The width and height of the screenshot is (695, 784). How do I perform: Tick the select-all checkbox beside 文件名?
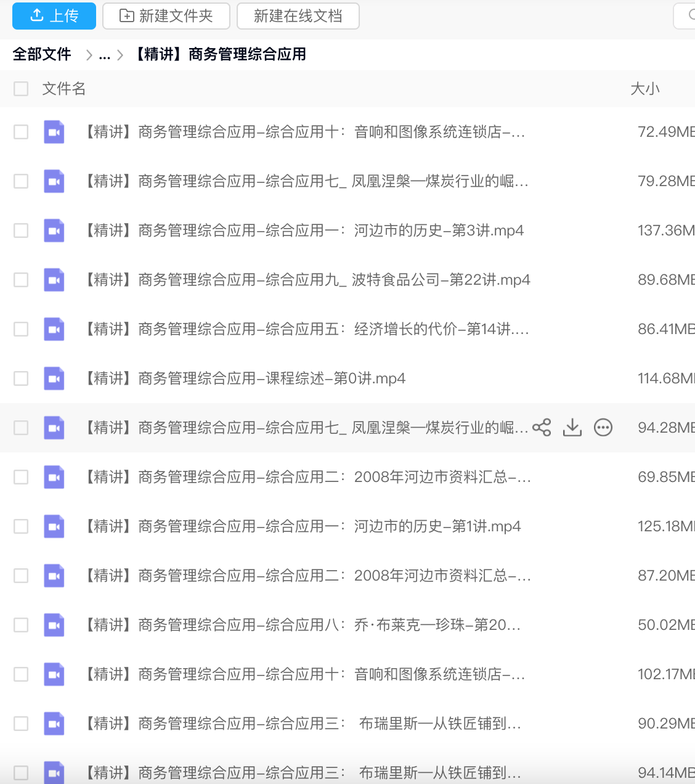coord(21,89)
